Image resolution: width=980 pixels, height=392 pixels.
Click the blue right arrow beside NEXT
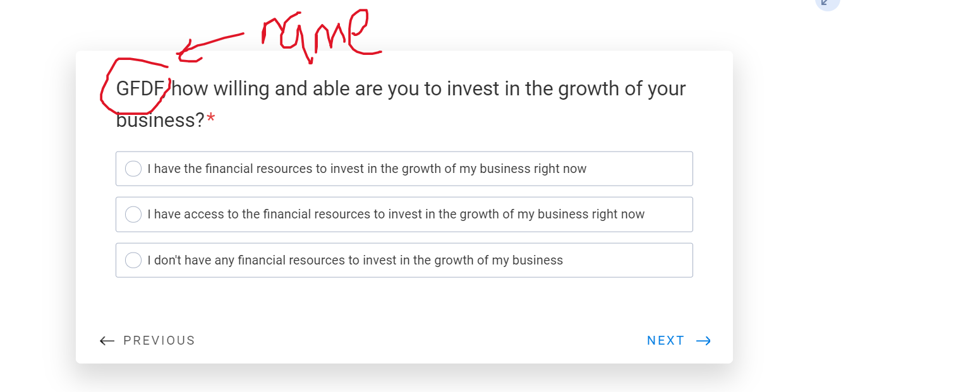click(x=703, y=341)
